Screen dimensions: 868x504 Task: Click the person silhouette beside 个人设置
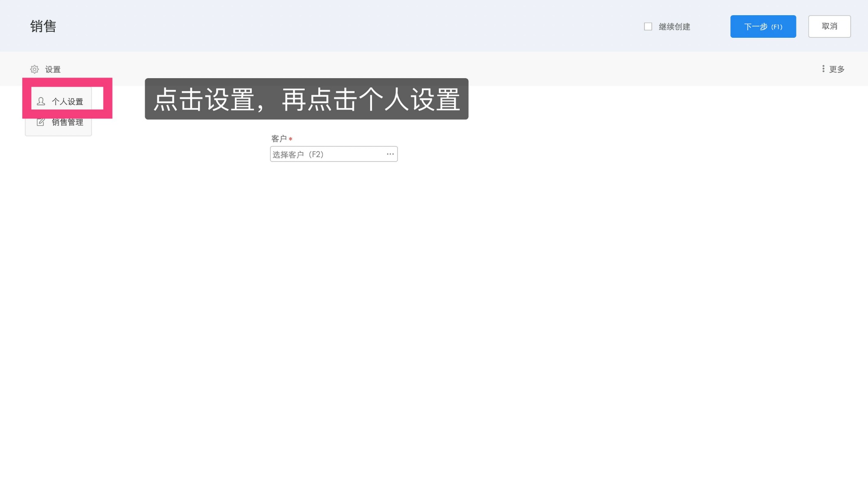tap(41, 101)
